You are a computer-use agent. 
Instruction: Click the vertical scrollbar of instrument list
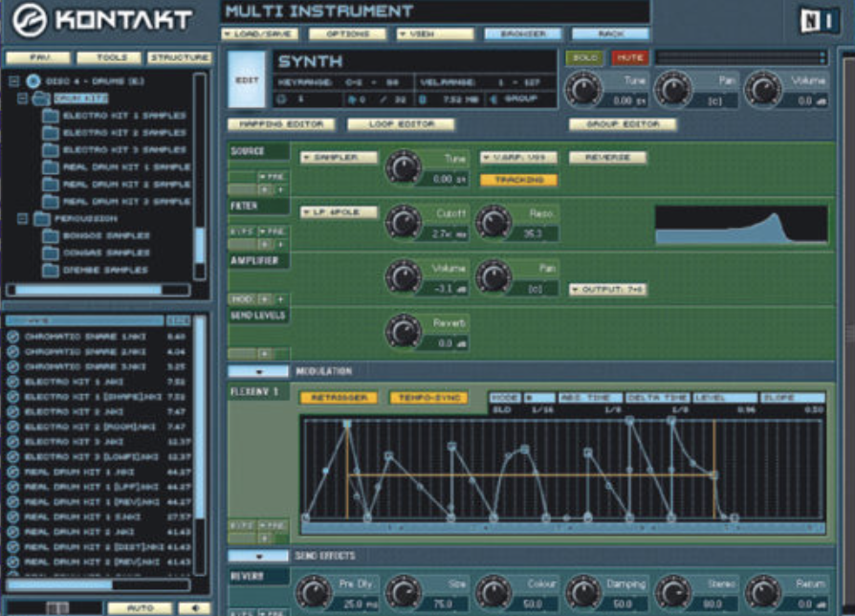click(200, 444)
